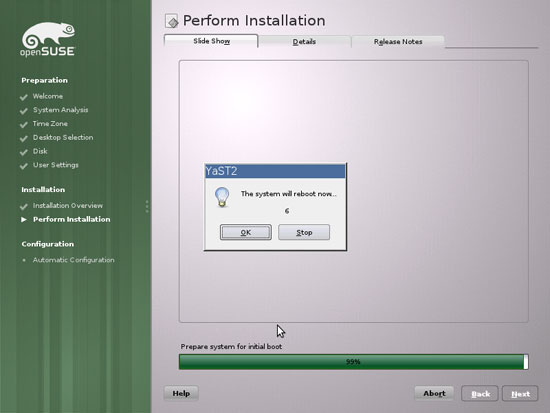Click the Perform Installation title icon

click(x=172, y=21)
